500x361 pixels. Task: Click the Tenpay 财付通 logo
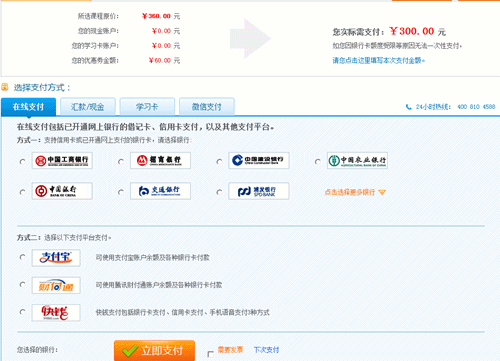coord(56,285)
